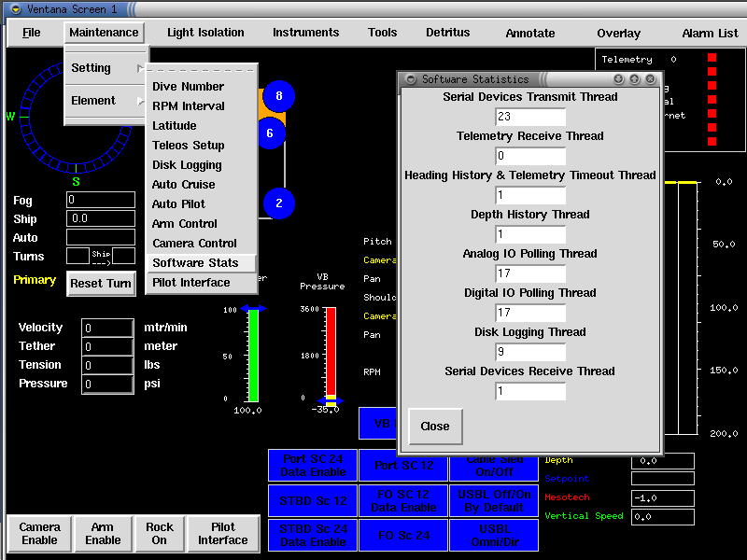Select Auto Cruise menu entry
Viewport: 747px width, 560px height.
[x=202, y=184]
